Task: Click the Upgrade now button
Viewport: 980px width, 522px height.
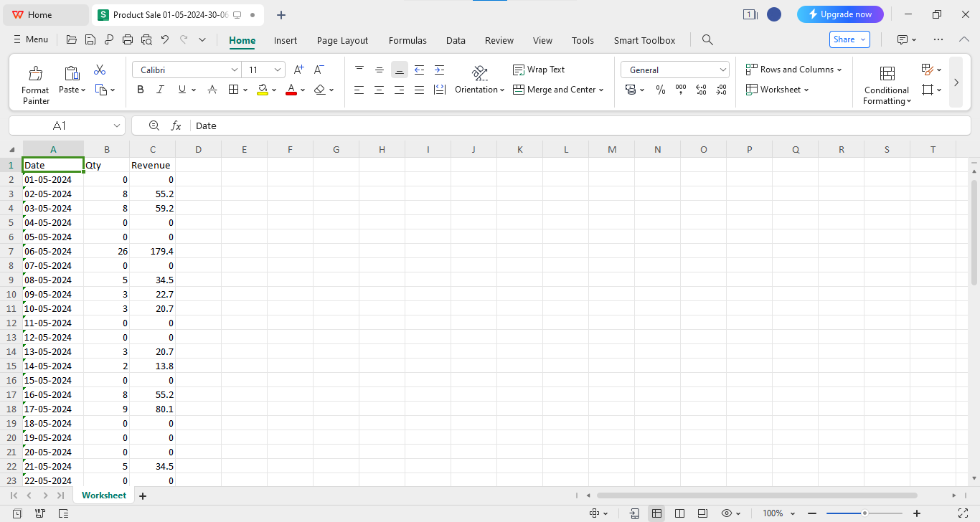Action: pos(840,14)
